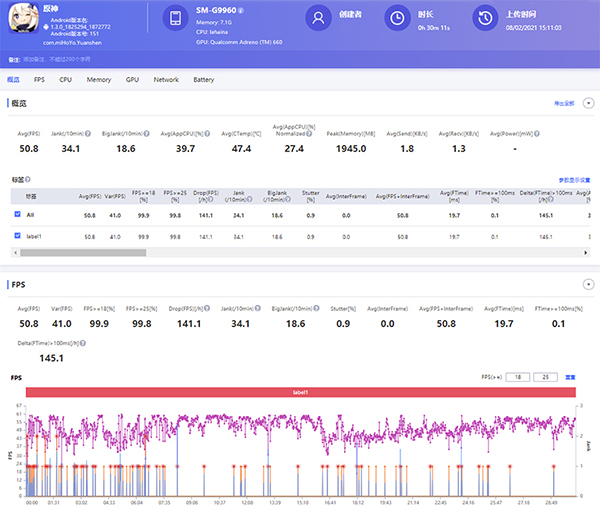Collapse the 概览 overview section

(x=588, y=102)
